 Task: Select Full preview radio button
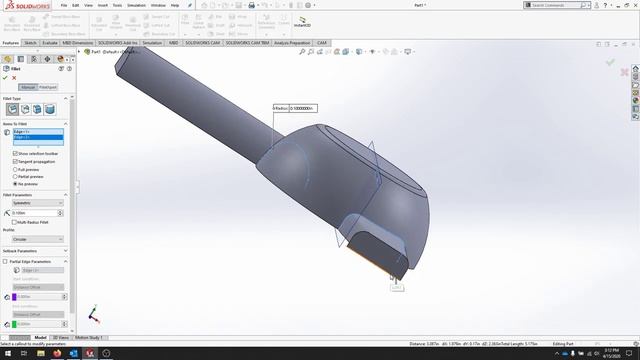coord(15,169)
